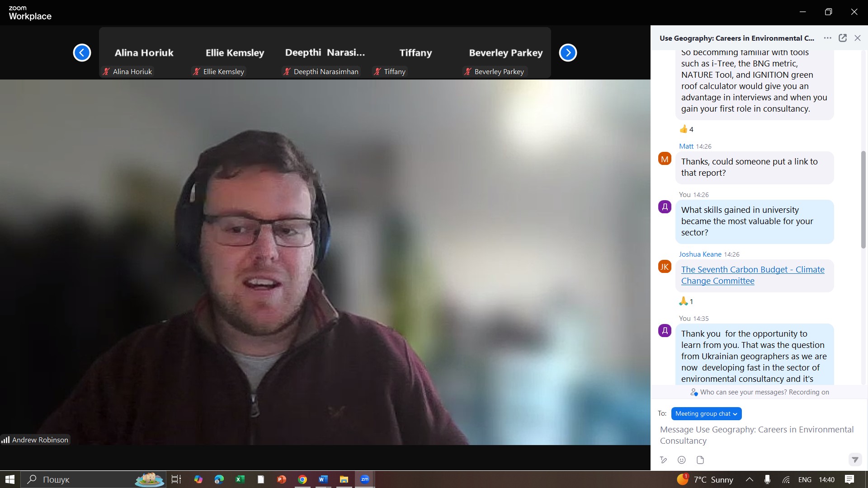
Task: Click the Joshua Keane sender name
Action: (700, 254)
